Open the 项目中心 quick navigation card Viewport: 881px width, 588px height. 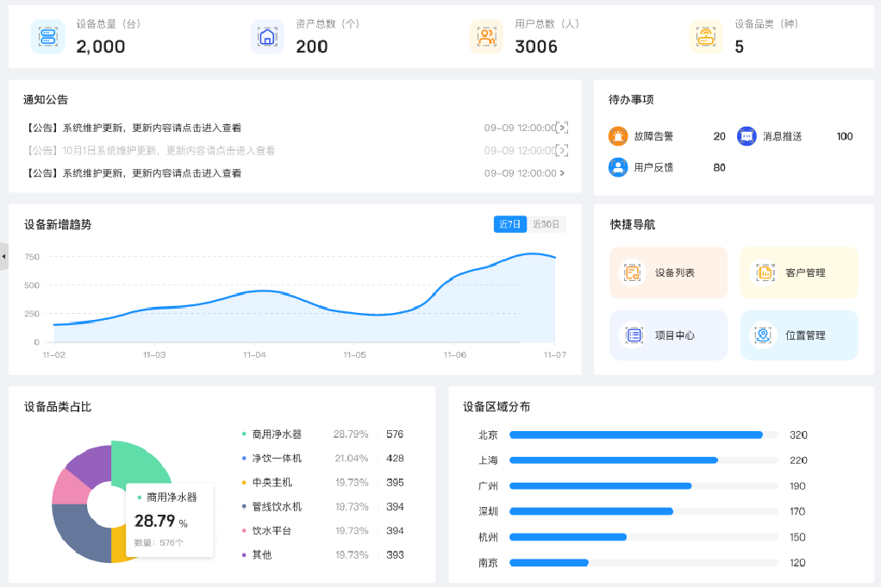click(x=669, y=335)
